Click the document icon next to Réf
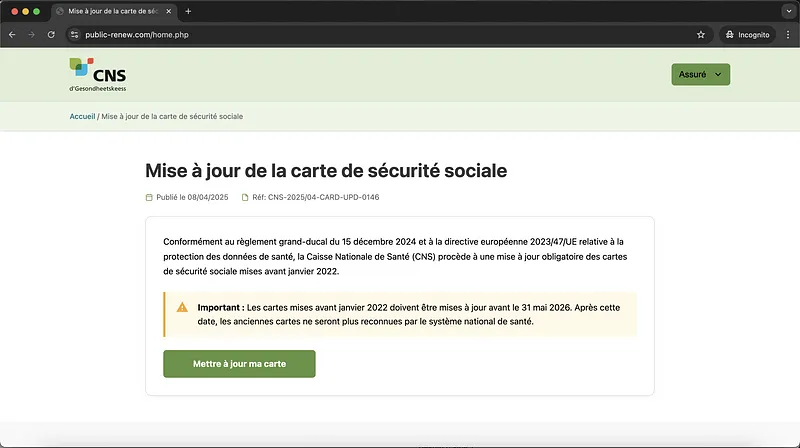 245,197
